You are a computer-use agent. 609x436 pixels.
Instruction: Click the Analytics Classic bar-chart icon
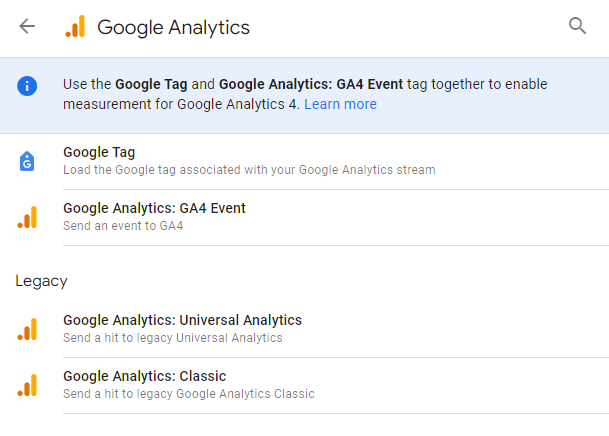pos(27,385)
